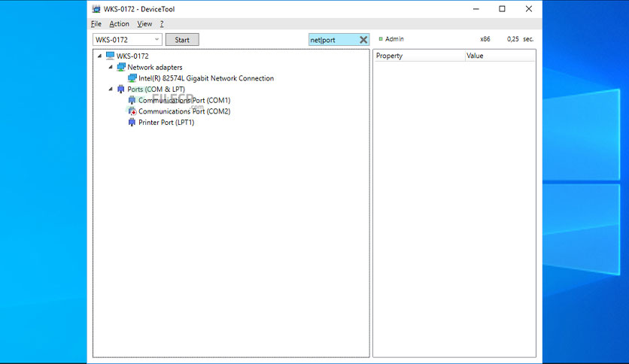Select the Network adapters tree label
The image size is (629, 364).
[x=155, y=68]
